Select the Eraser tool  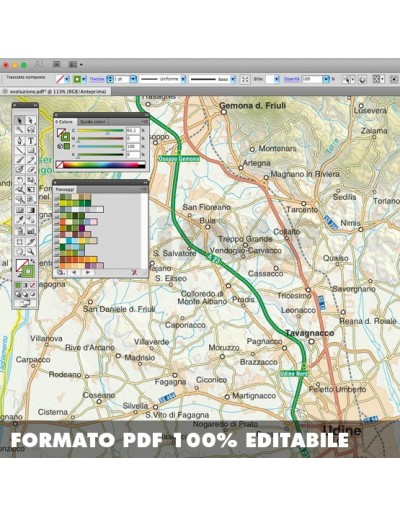pyautogui.click(x=31, y=170)
